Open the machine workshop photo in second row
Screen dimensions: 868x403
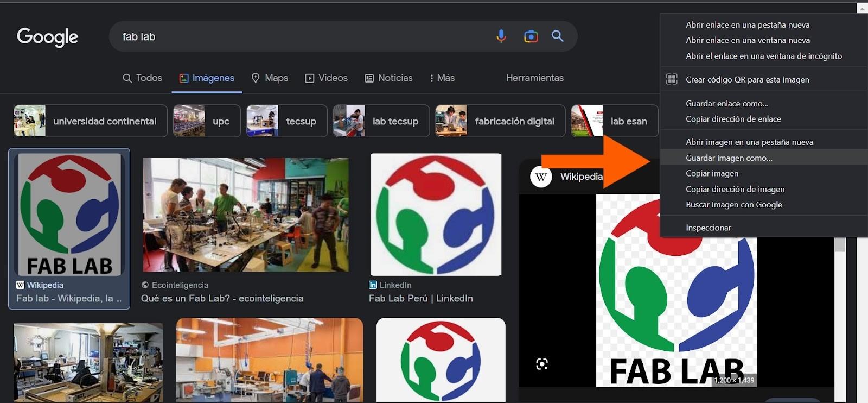point(88,363)
